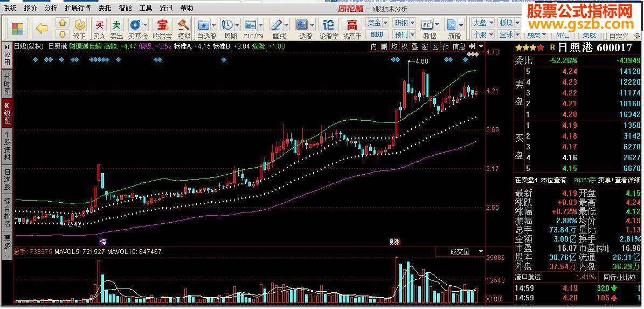This screenshot has height=309, width=644.
Task: Click the yellow down arrow button
Action: click(62, 35)
